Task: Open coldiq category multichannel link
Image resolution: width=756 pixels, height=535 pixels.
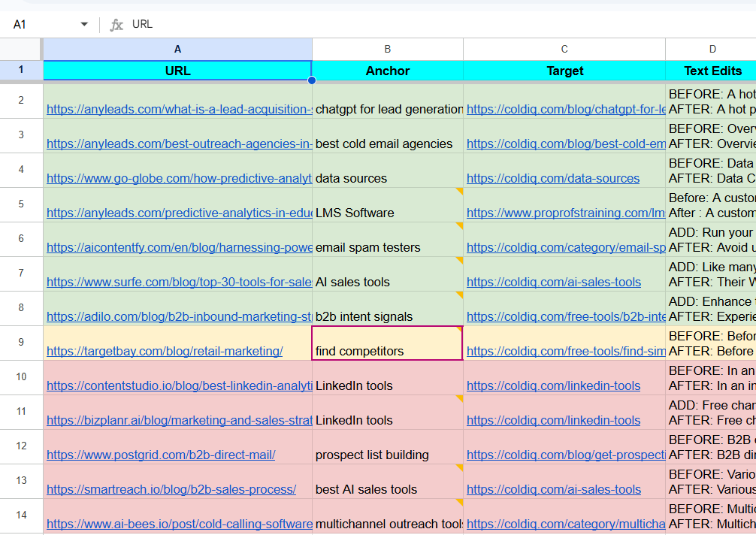Action: tap(566, 524)
